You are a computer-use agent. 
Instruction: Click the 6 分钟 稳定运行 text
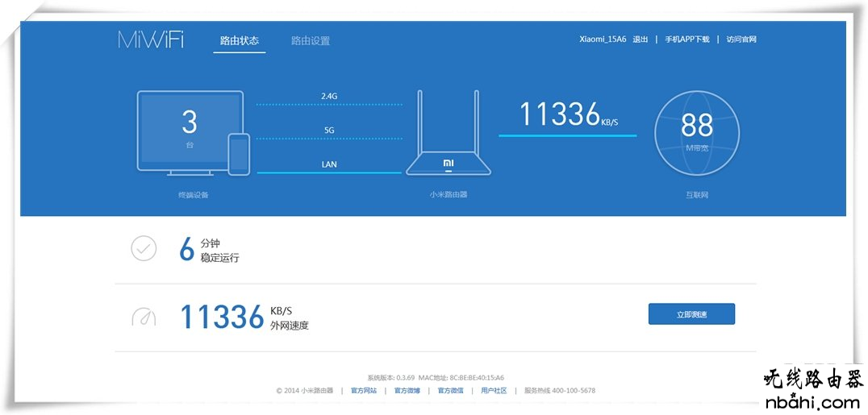click(209, 250)
